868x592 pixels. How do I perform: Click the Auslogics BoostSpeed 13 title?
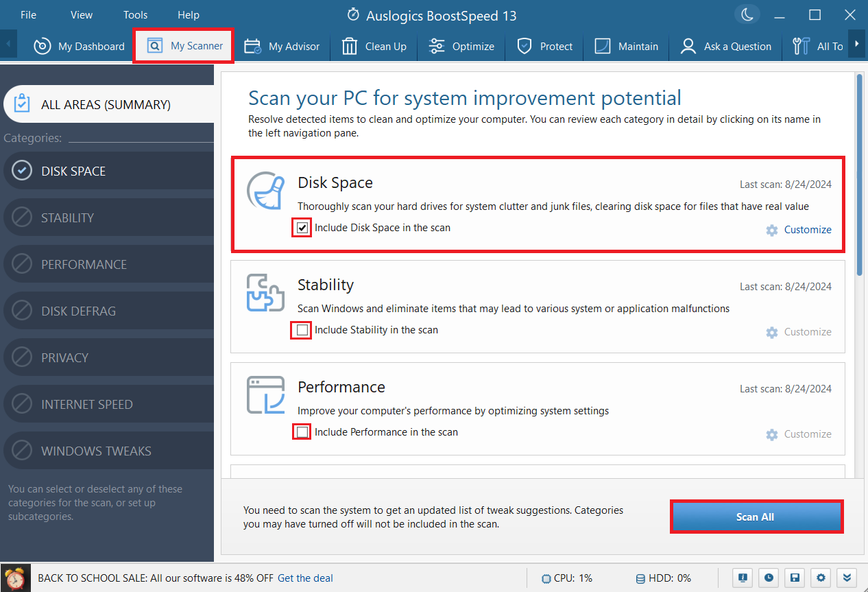442,14
